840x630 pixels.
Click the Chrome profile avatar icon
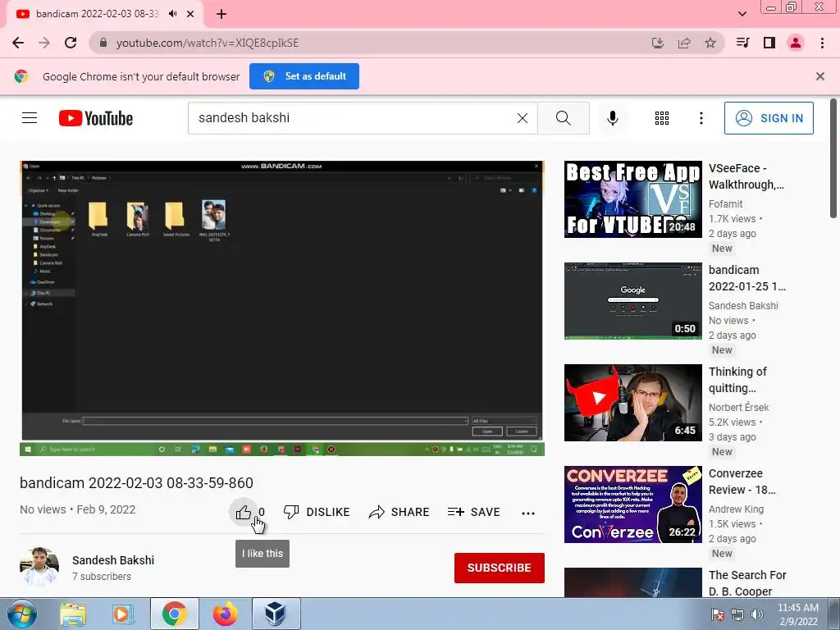pos(796,43)
